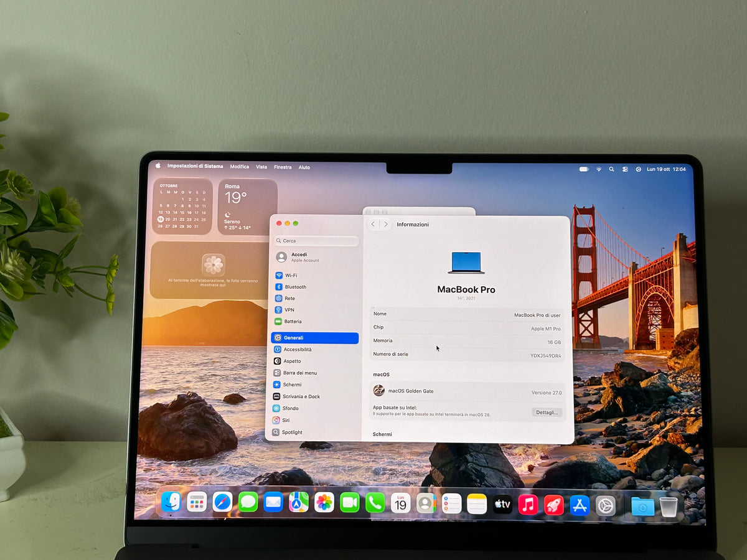Click the Roma weather widget
This screenshot has height=560, width=747.
[248, 207]
